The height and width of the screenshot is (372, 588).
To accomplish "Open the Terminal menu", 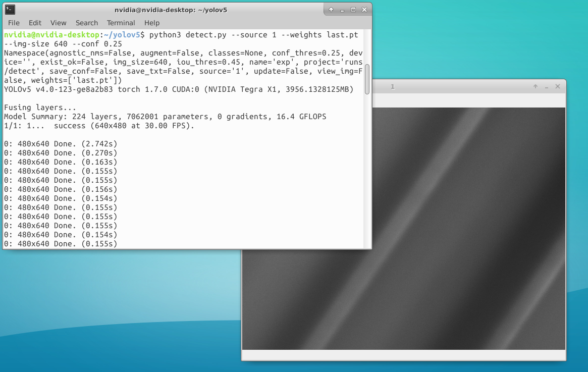I will 121,23.
